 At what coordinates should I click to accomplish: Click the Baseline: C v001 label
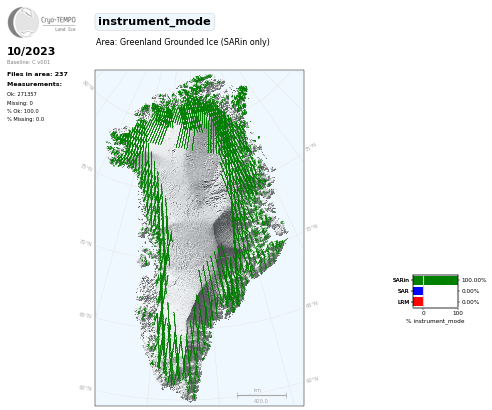pyautogui.click(x=28, y=62)
